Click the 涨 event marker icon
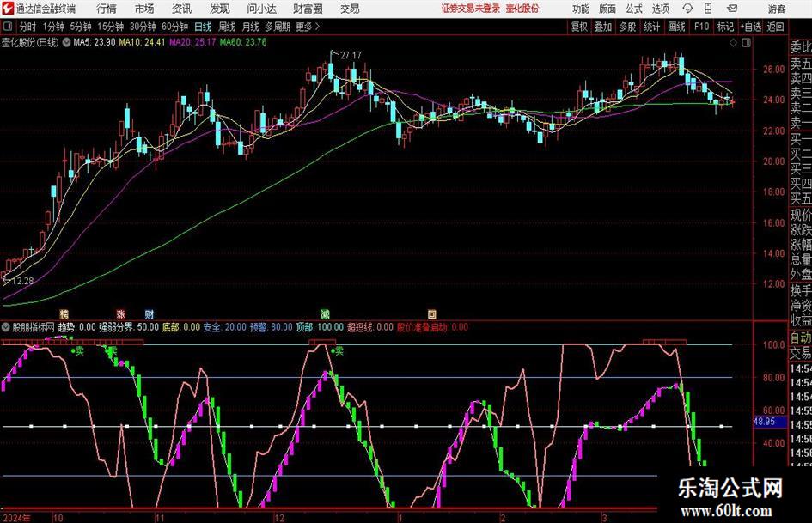 (120, 313)
